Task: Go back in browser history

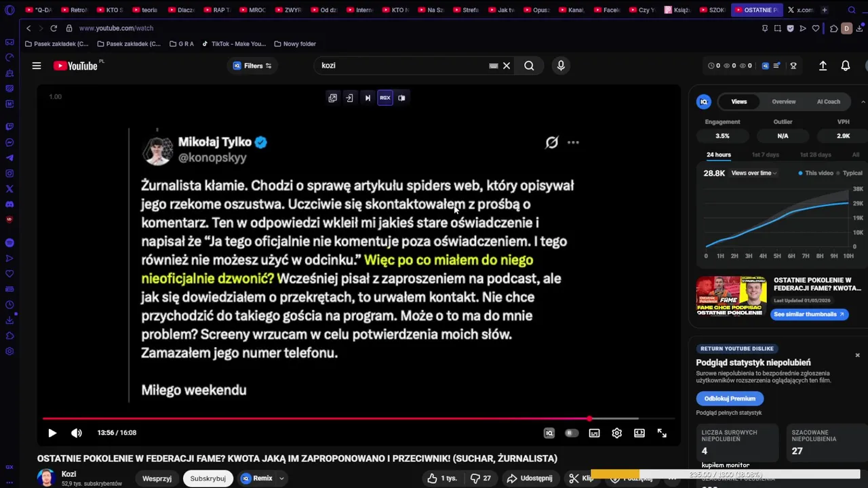Action: click(28, 28)
